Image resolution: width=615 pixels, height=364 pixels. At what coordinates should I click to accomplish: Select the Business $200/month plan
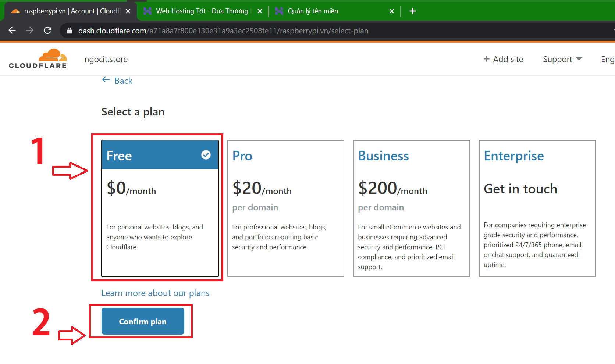point(411,208)
